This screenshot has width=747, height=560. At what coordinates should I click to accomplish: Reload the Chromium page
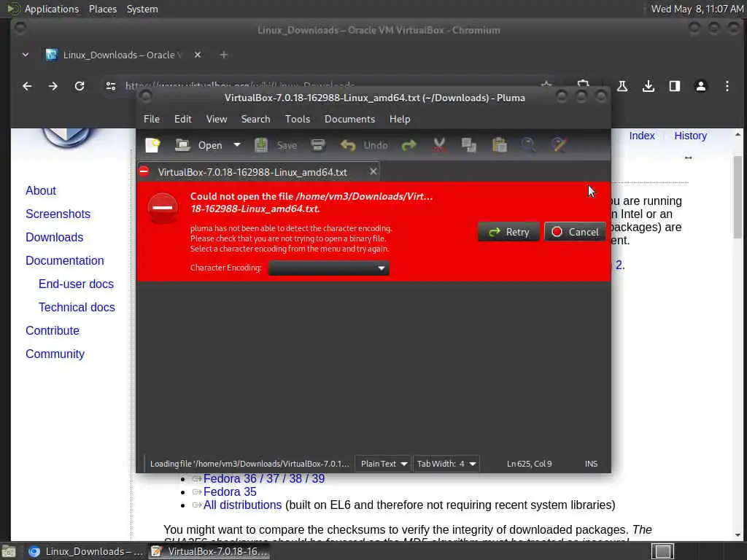(x=79, y=86)
